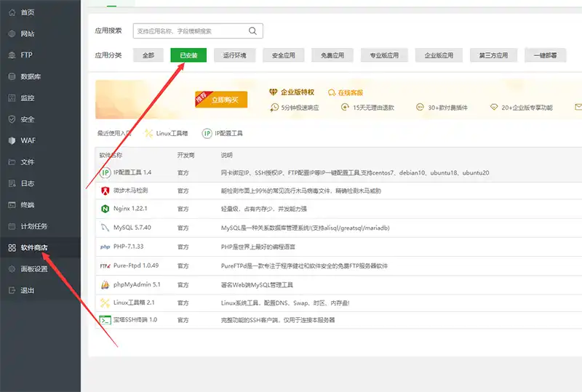Open 面板设置 in the sidebar
Screen dimensions: 582x392
point(34,269)
